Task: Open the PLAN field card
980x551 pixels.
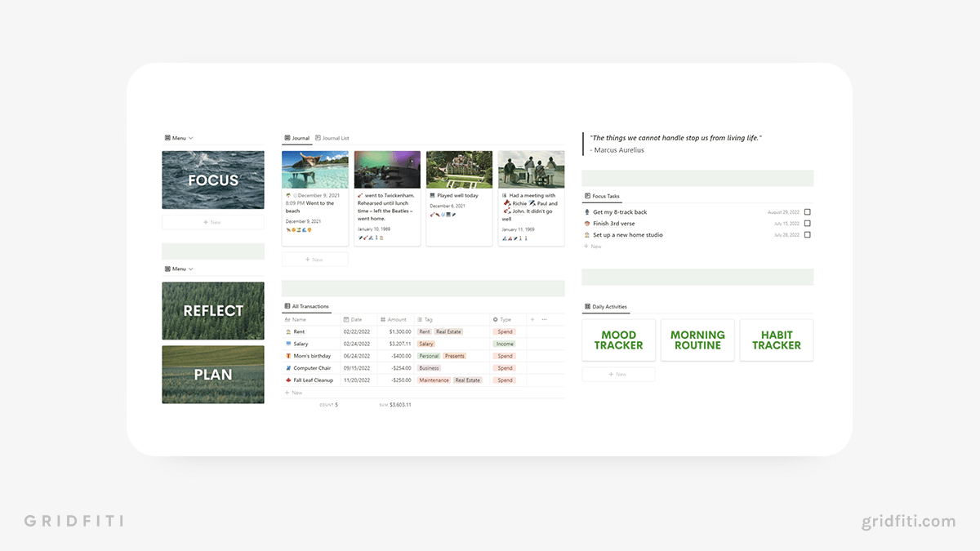Action: coord(213,375)
